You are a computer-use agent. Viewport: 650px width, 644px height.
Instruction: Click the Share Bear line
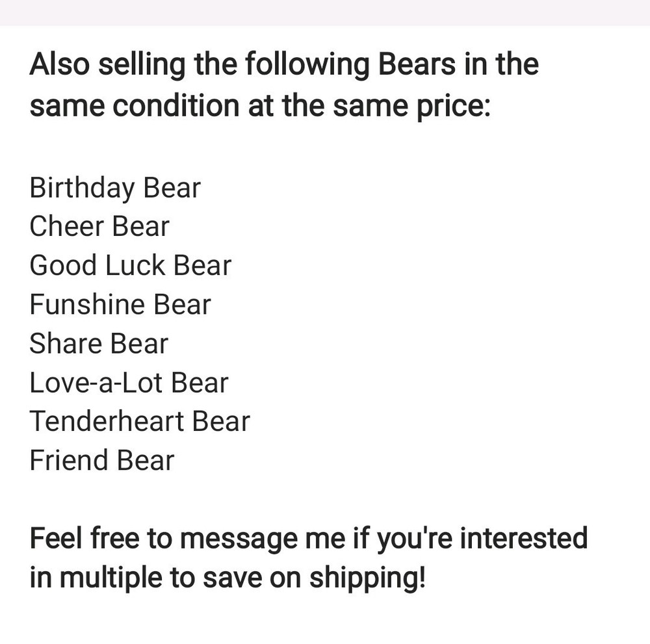click(x=99, y=344)
